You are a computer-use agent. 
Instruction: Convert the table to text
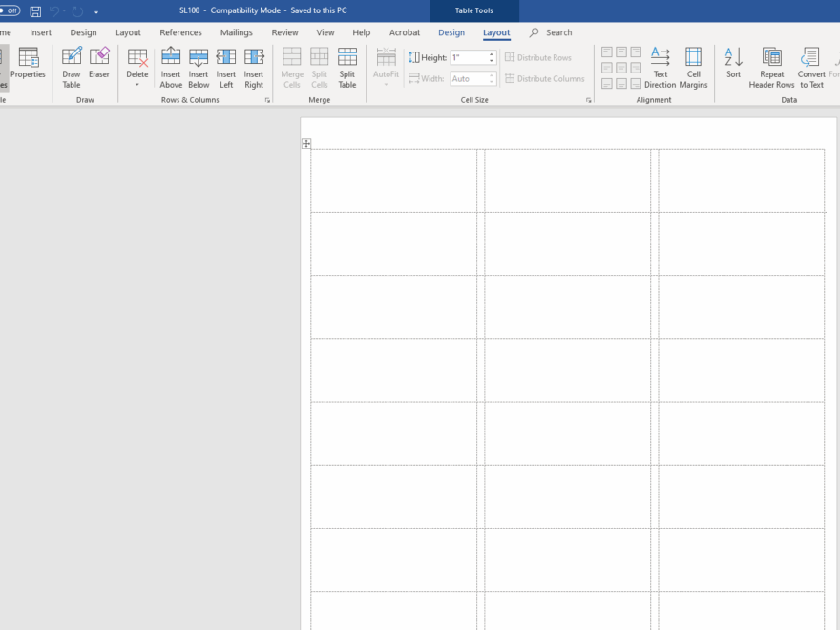pyautogui.click(x=810, y=67)
